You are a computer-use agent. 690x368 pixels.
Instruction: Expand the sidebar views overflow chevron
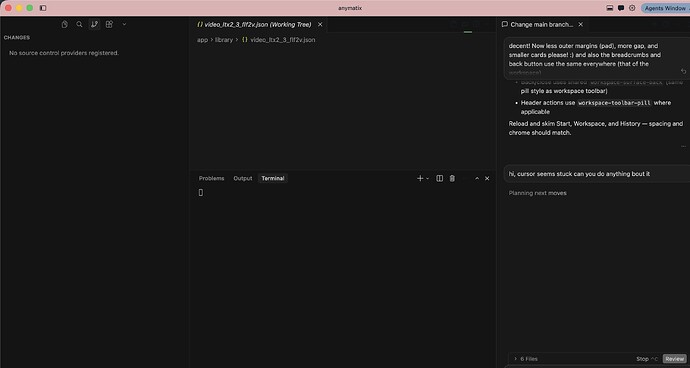(x=124, y=25)
